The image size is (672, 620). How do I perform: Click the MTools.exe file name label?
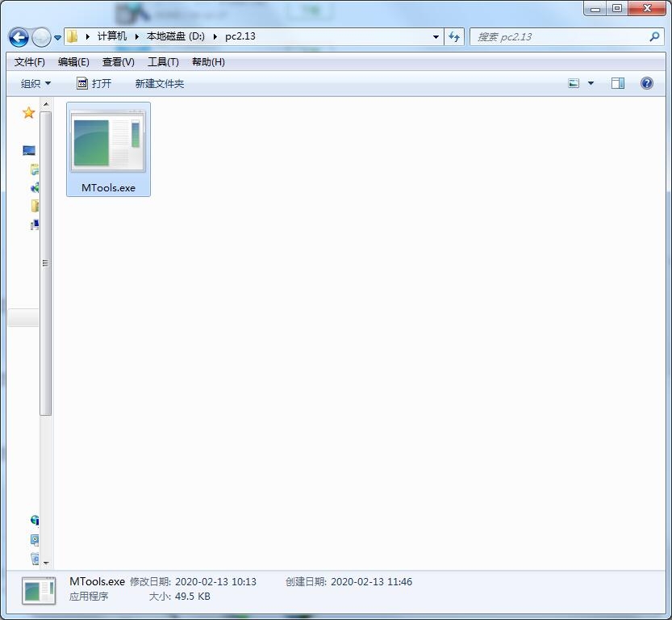[x=108, y=188]
